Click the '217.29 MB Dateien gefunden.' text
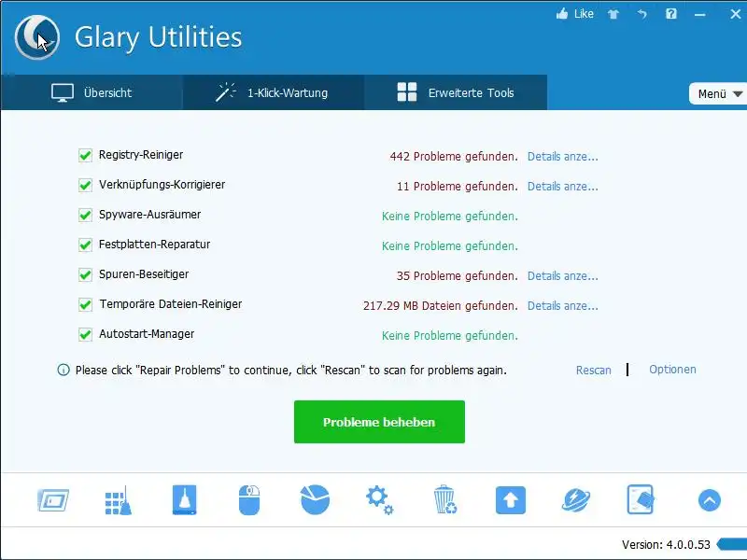This screenshot has height=560, width=747. 441,306
